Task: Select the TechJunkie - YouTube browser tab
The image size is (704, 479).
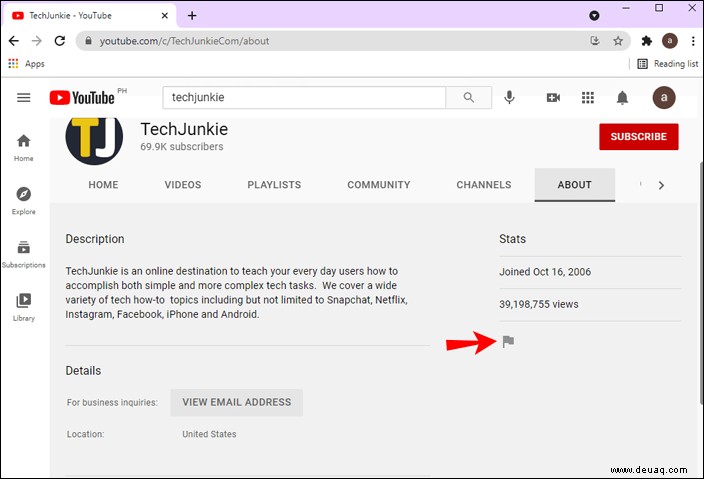Action: (x=90, y=16)
